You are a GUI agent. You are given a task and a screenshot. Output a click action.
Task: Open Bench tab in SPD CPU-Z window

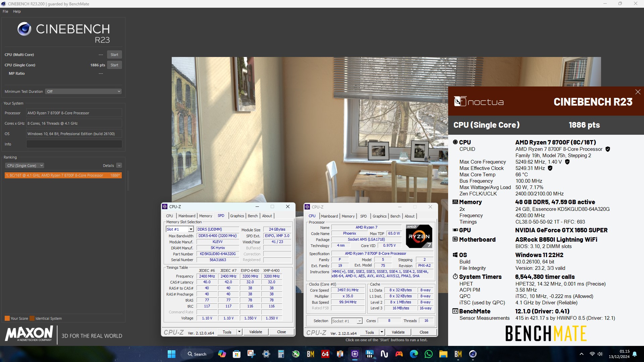point(253,216)
